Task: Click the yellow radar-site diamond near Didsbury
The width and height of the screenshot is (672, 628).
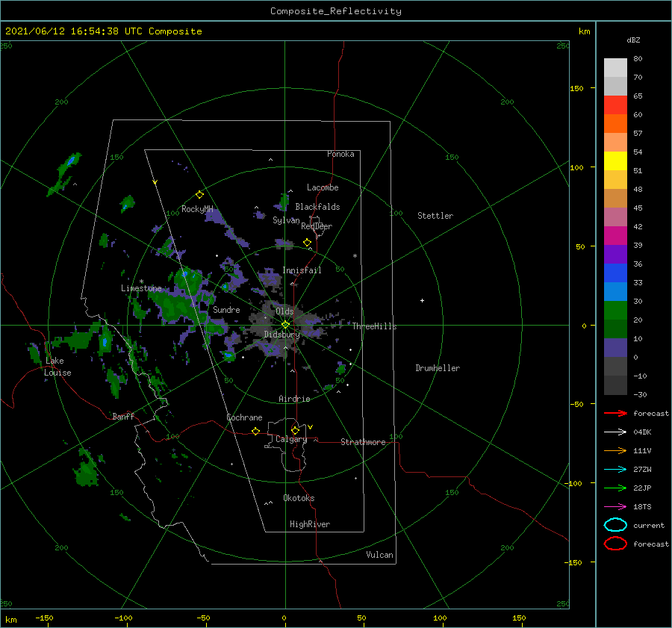Action: click(x=285, y=325)
